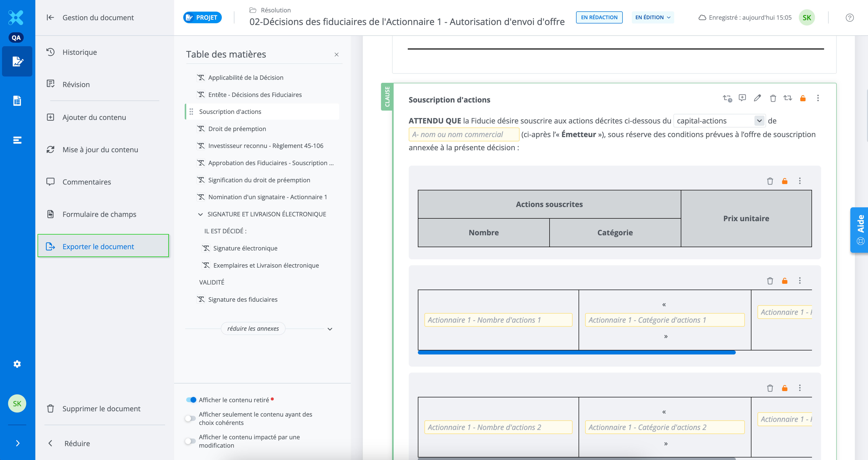Delete the Actions souscrites header table
The height and width of the screenshot is (460, 868).
(770, 181)
